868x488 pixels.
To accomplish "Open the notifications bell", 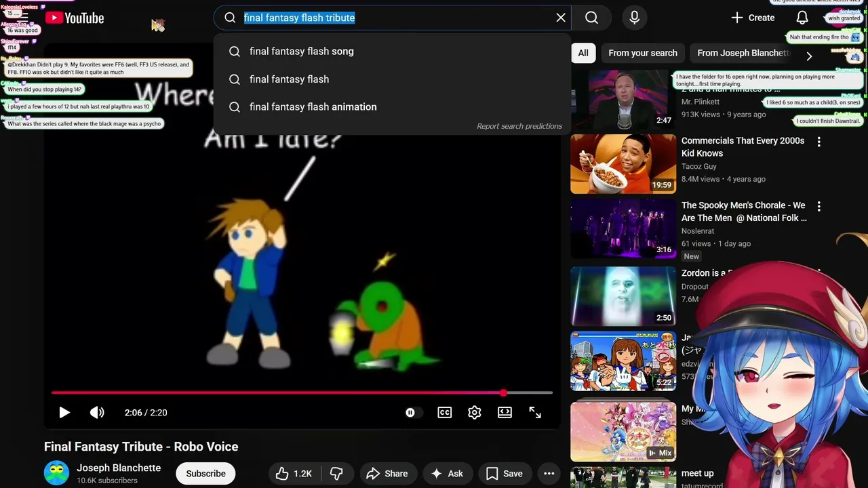I will (802, 18).
